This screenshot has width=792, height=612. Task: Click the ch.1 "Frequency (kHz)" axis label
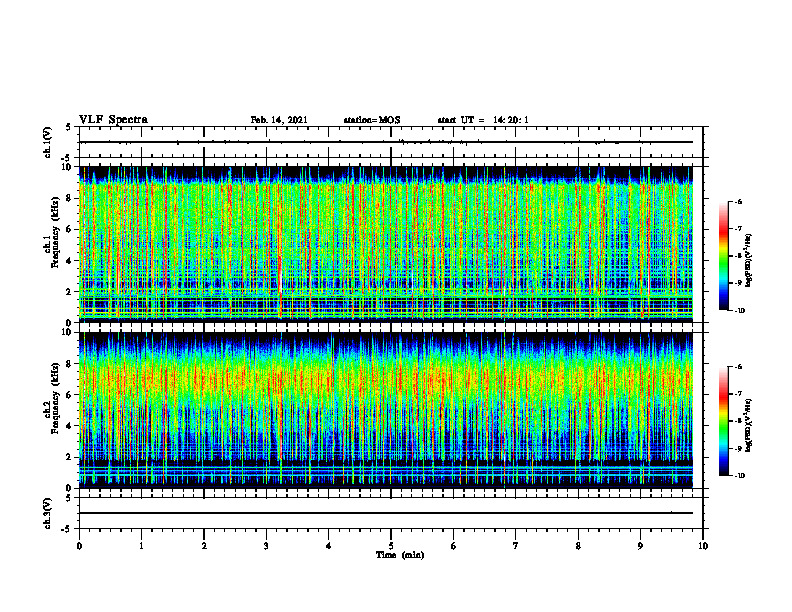(x=55, y=234)
